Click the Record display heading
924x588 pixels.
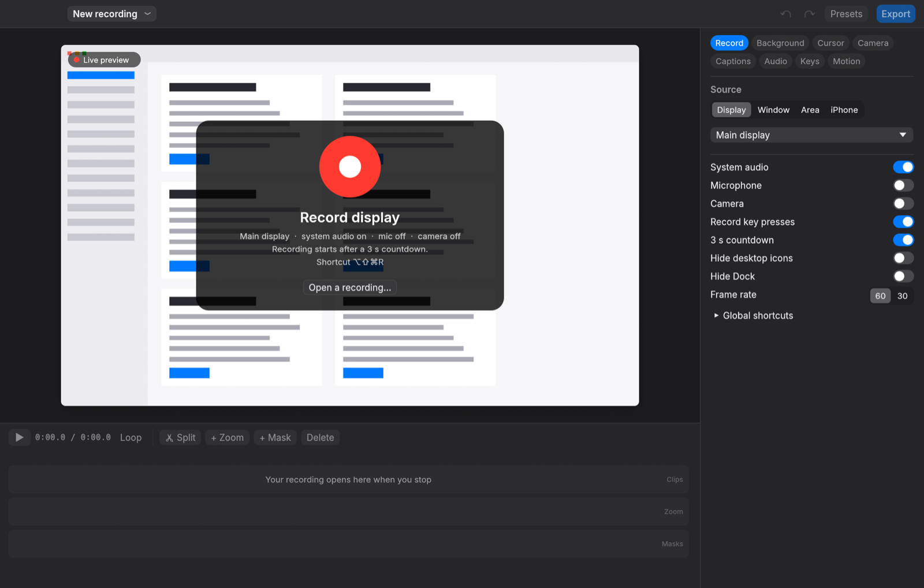pos(350,218)
